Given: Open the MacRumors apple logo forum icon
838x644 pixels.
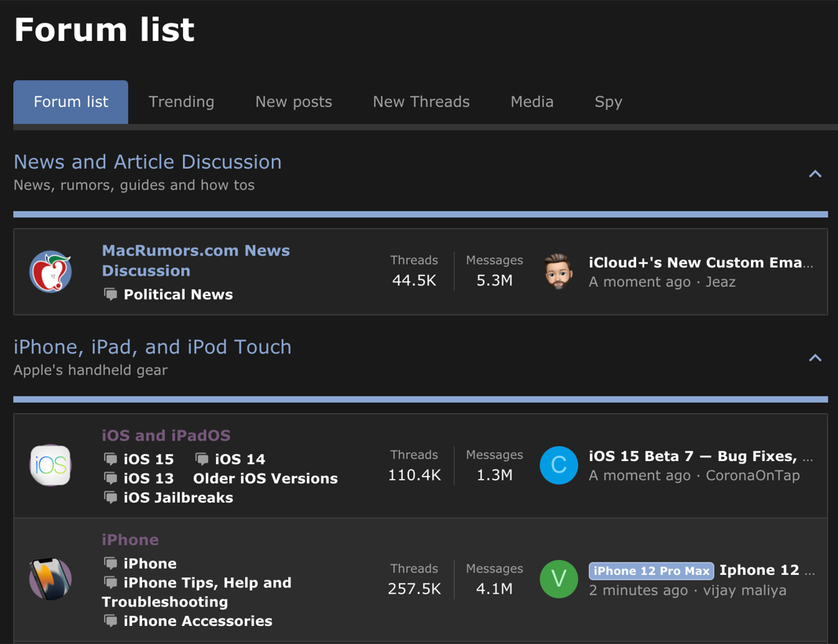Looking at the screenshot, I should [51, 272].
